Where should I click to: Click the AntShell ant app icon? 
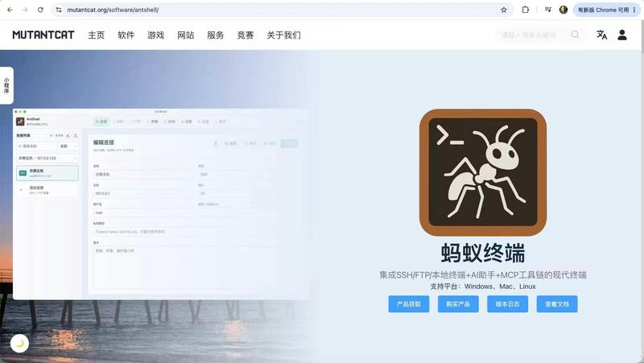(483, 172)
